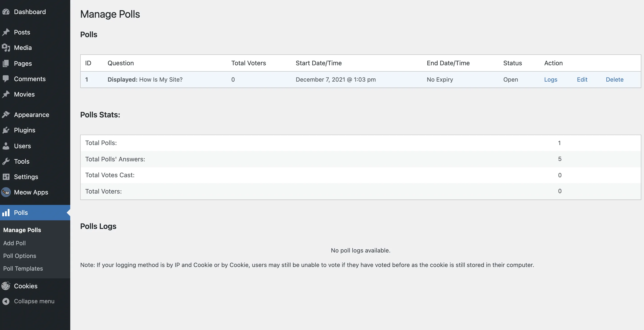644x330 pixels.
Task: Delete the How Is My Site poll
Action: pos(615,80)
